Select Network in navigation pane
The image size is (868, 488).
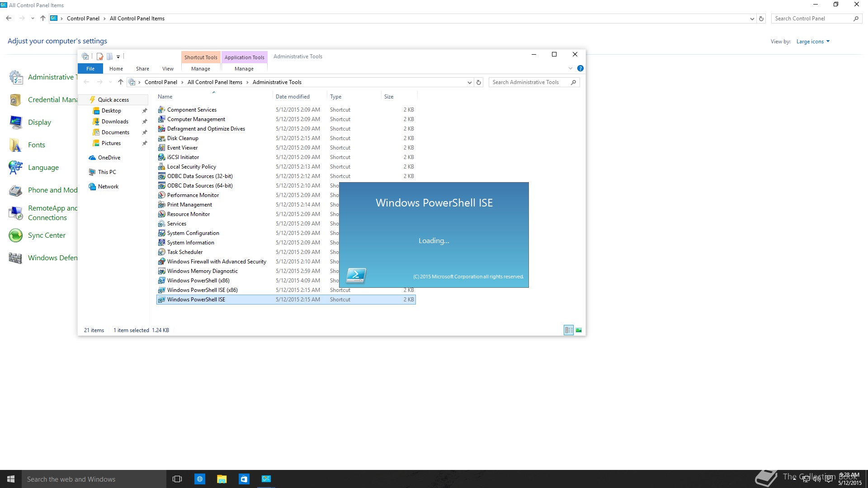point(108,187)
